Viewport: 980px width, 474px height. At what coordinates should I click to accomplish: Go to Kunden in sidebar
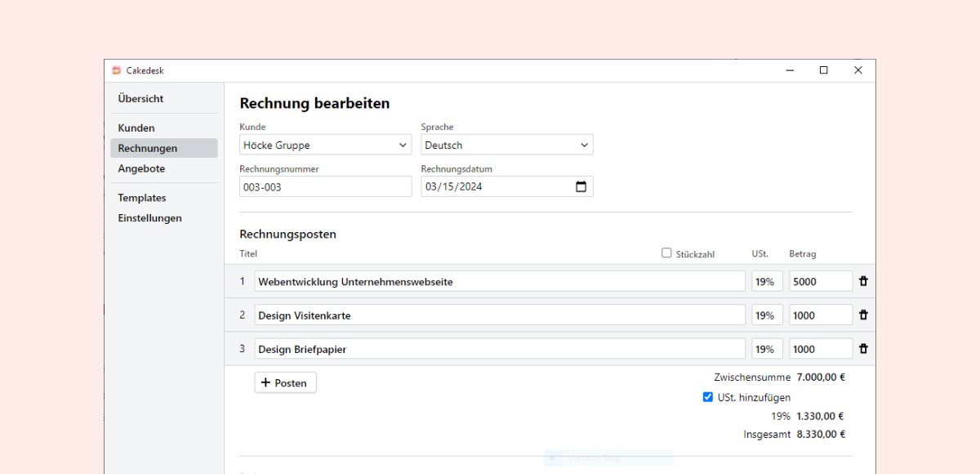coord(136,128)
